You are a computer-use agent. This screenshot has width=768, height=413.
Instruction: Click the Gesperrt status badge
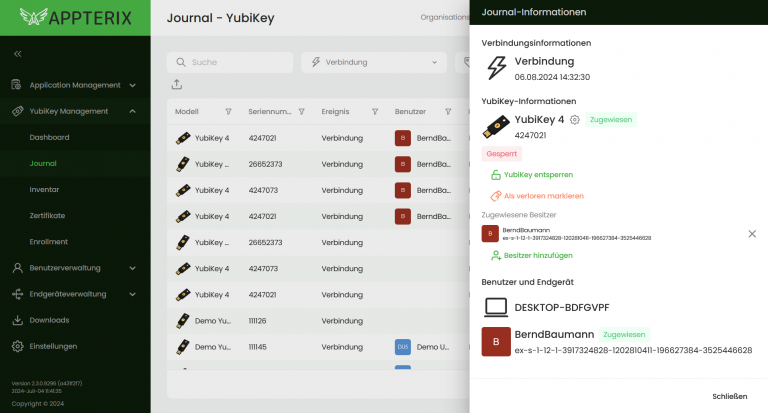click(502, 154)
